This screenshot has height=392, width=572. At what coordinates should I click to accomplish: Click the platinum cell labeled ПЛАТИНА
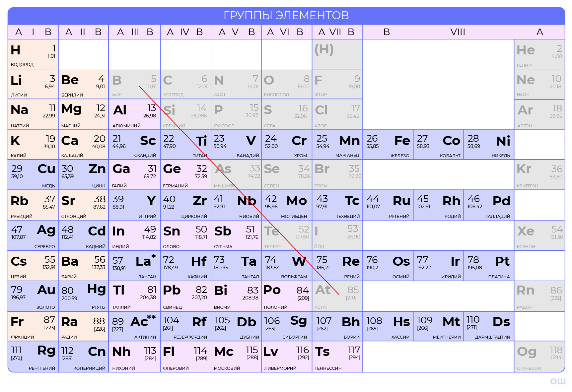pyautogui.click(x=489, y=266)
